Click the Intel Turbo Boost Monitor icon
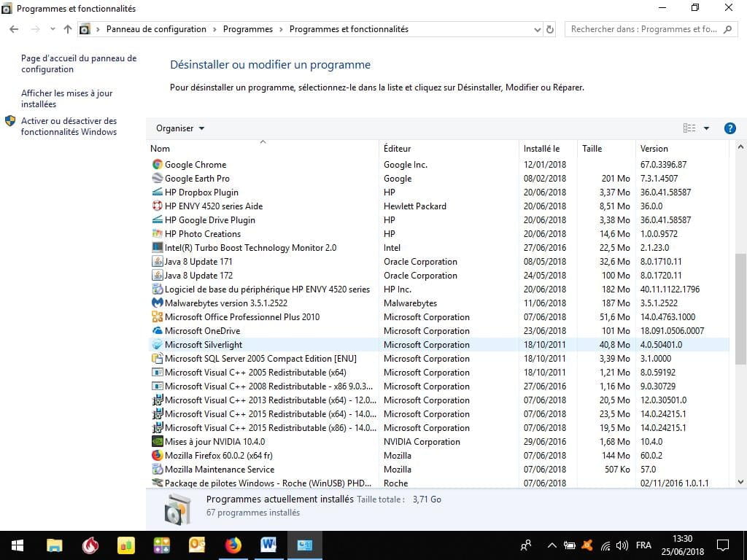 click(x=158, y=247)
